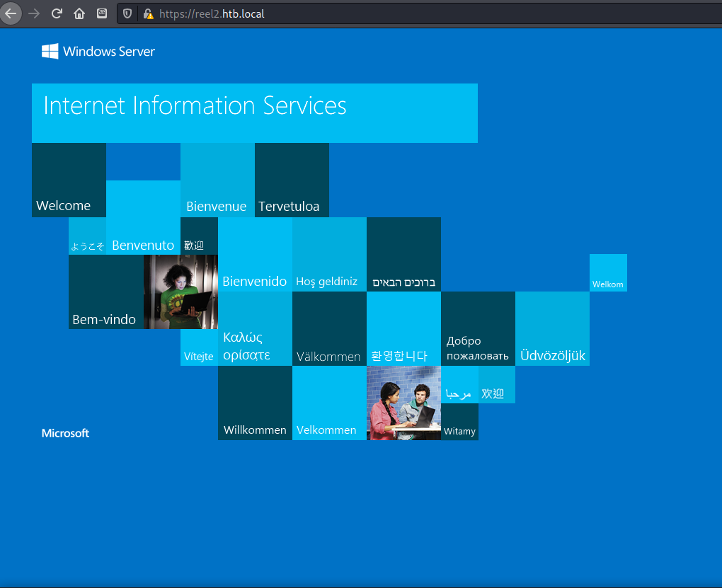This screenshot has height=588, width=722.
Task: Select the Willkommen tile
Action: 255,403
